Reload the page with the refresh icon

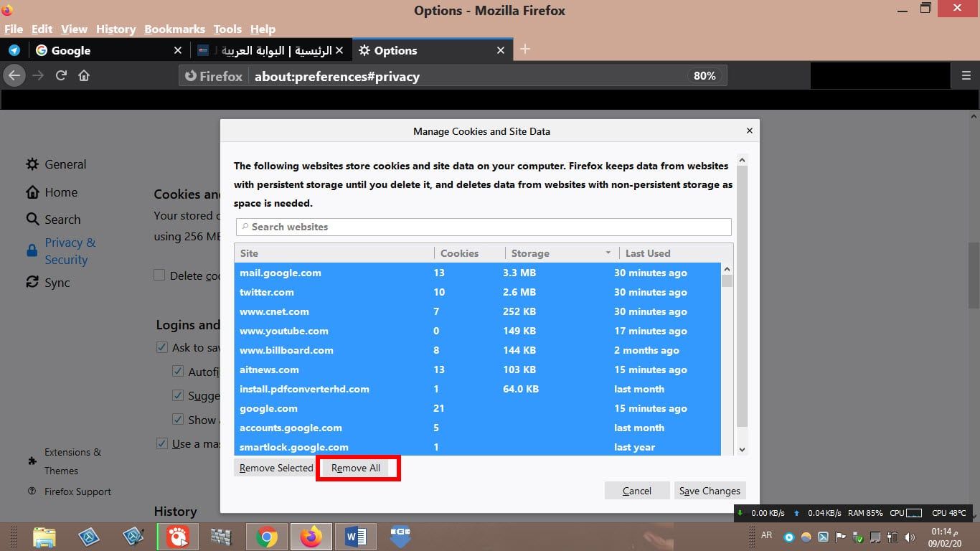point(61,75)
